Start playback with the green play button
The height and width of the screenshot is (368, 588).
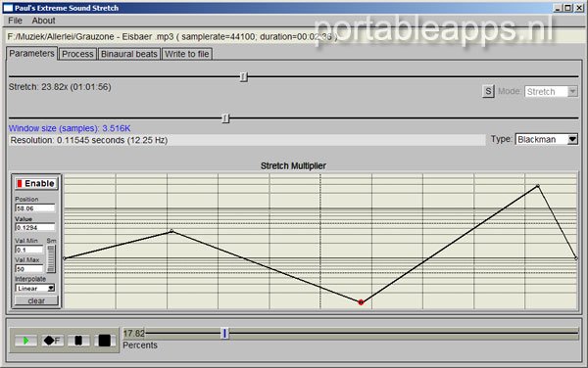25,341
